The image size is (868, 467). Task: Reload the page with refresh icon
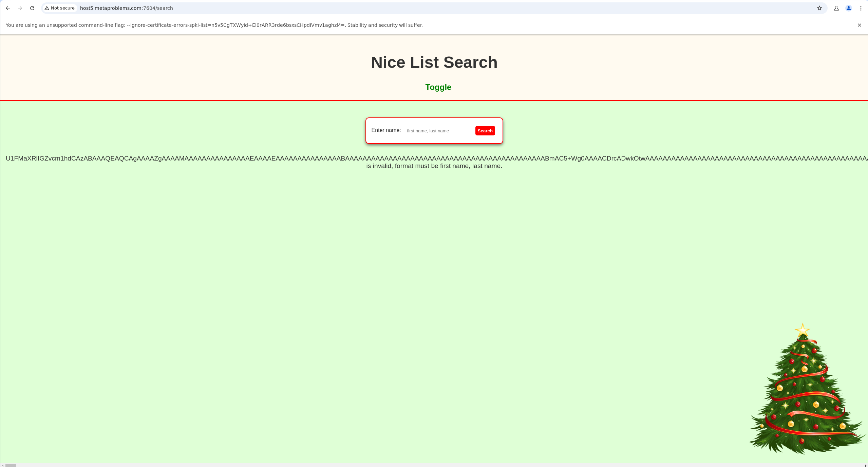[x=32, y=8]
